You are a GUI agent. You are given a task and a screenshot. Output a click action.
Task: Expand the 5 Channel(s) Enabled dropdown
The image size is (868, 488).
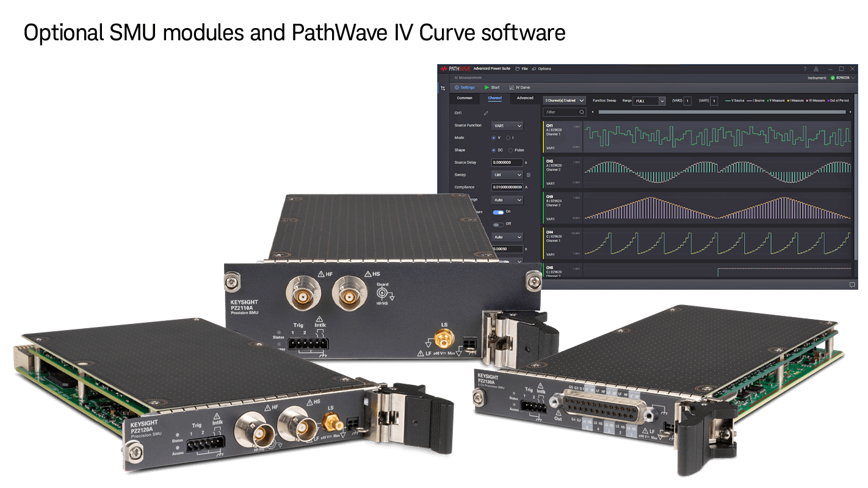pos(565,100)
